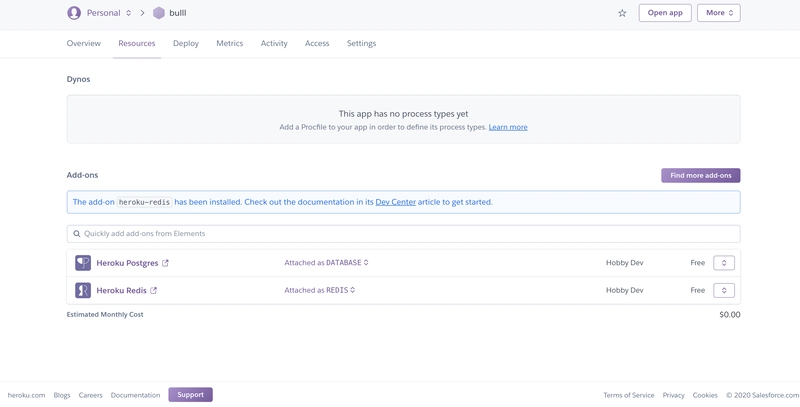Click 'This app has no process types yet'
This screenshot has height=407, width=800.
tap(404, 114)
